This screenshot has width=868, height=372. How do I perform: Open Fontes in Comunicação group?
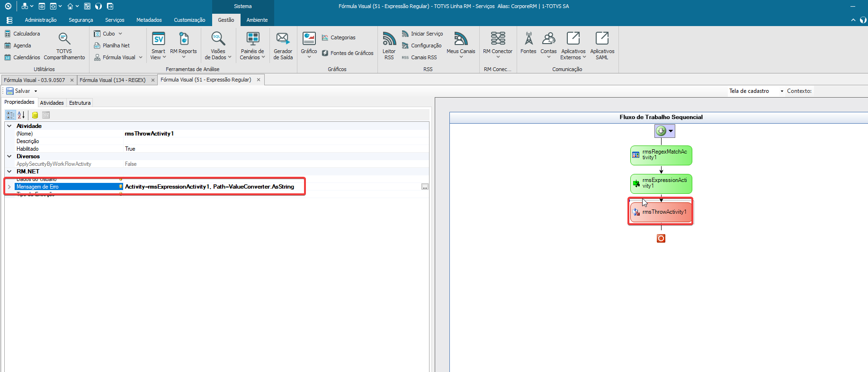528,44
